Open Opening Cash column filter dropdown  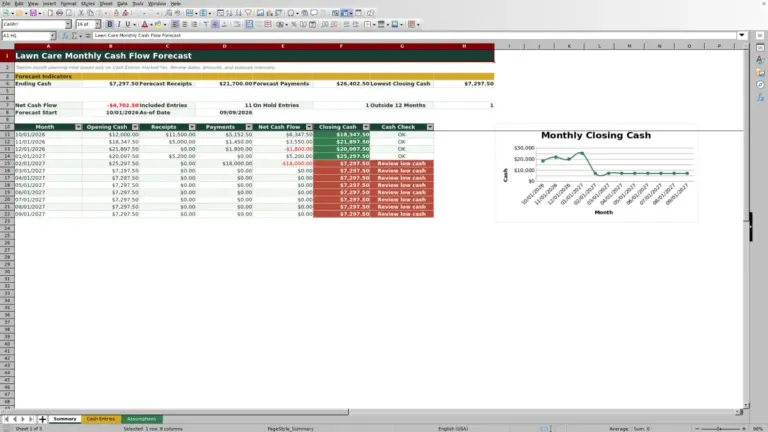pos(135,127)
